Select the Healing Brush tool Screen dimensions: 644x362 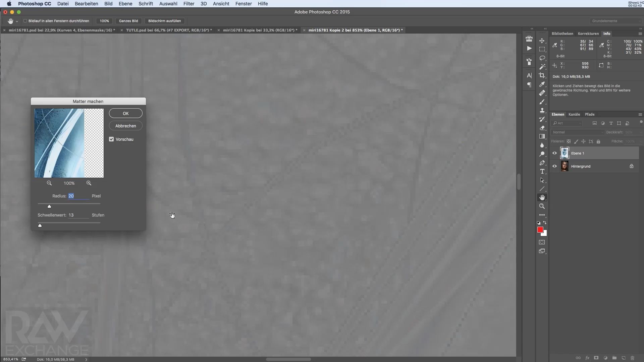point(542,93)
